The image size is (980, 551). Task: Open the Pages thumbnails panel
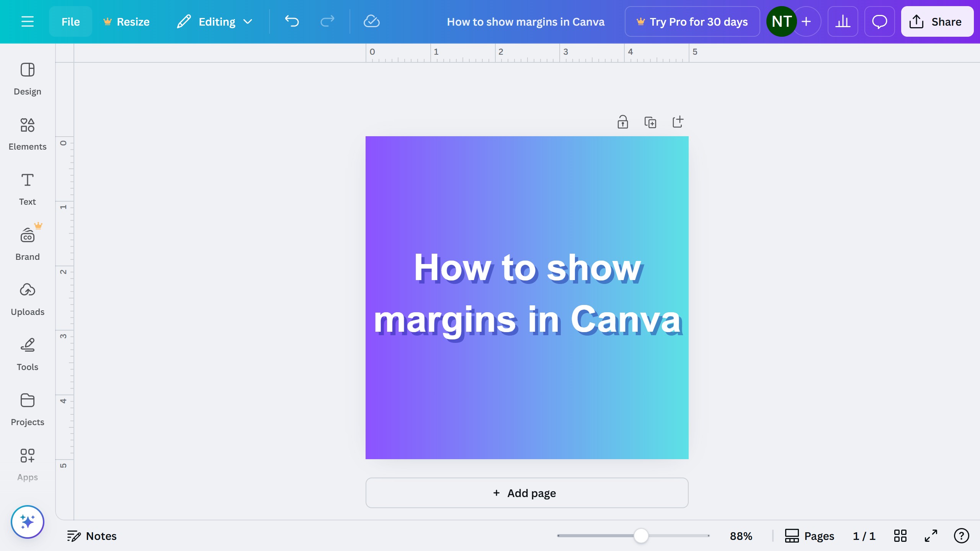click(809, 536)
